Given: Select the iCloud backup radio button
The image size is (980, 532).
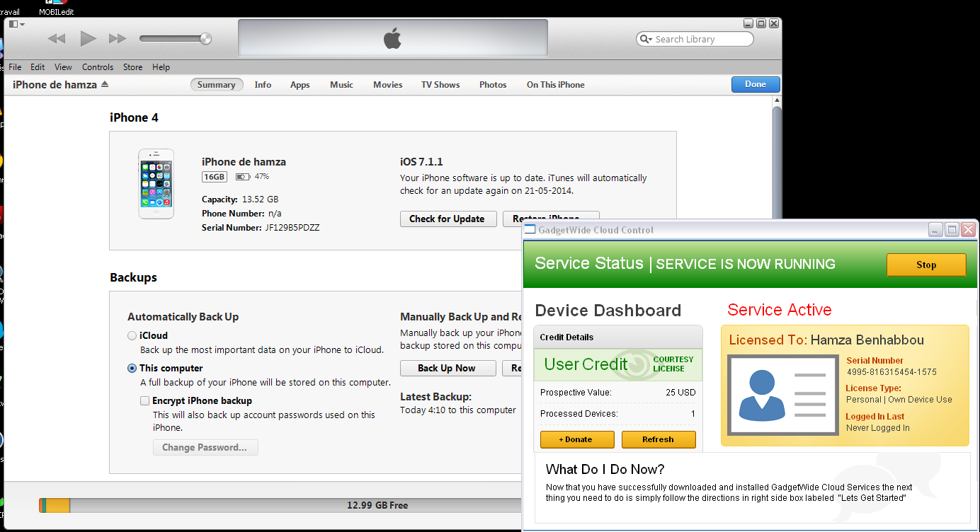Looking at the screenshot, I should click(132, 336).
